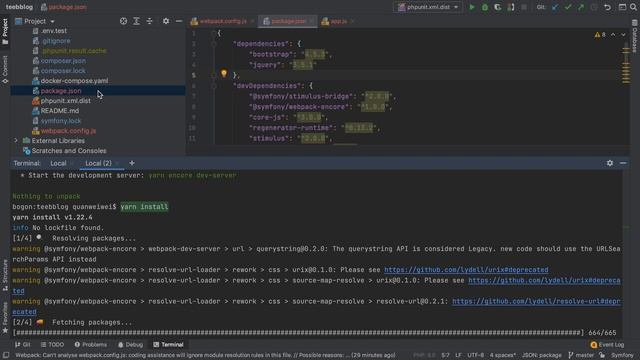The height and width of the screenshot is (360, 640).
Task: Open the Event Log
Action: click(x=607, y=345)
